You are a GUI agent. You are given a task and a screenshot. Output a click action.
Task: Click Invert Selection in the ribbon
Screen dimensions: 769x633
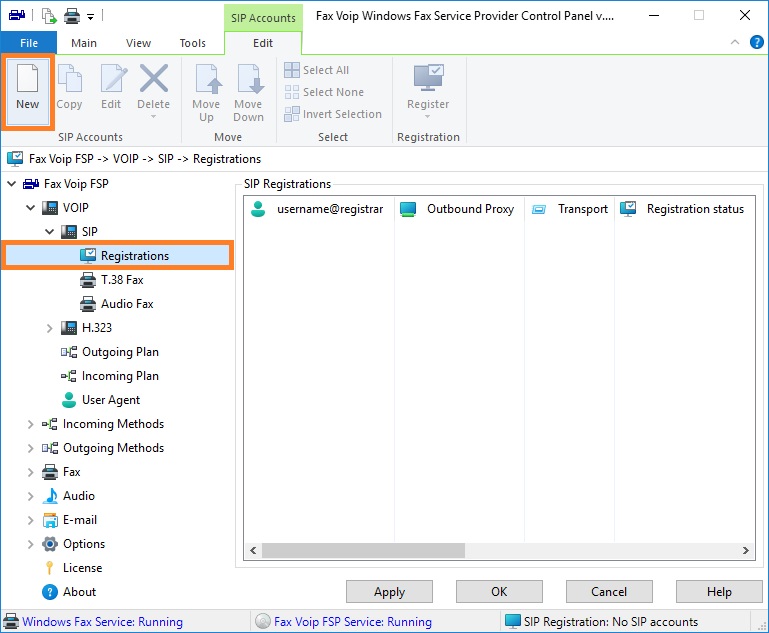point(333,114)
